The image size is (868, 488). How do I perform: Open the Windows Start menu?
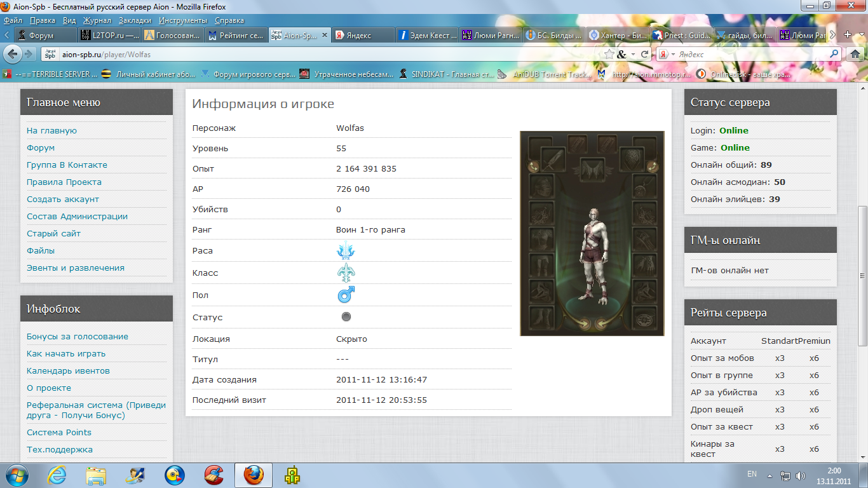pos(17,475)
